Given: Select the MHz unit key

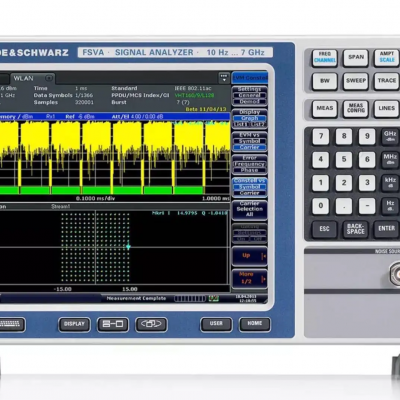Looking at the screenshot, I should [x=390, y=160].
